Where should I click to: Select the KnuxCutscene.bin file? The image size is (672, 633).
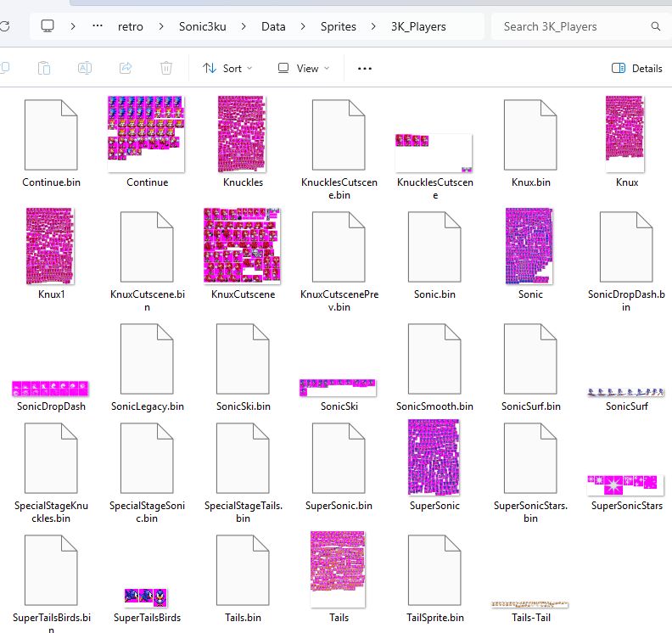[x=147, y=261]
